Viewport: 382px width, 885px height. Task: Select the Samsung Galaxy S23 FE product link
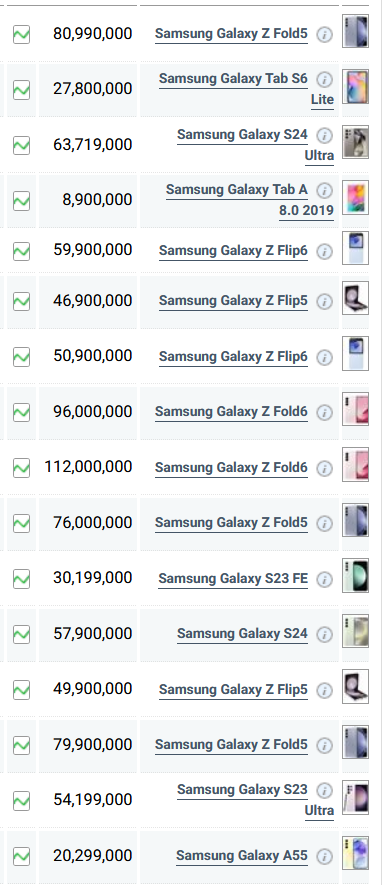(233, 579)
